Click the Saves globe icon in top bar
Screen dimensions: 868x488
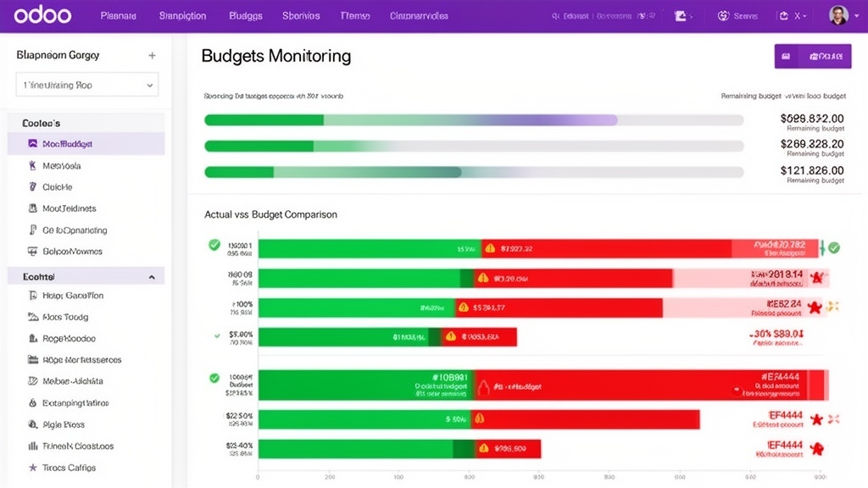[725, 14]
